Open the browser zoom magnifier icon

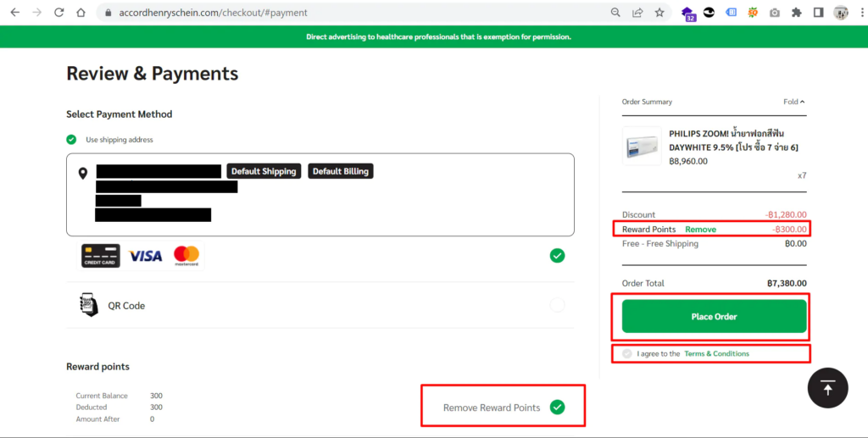tap(615, 13)
